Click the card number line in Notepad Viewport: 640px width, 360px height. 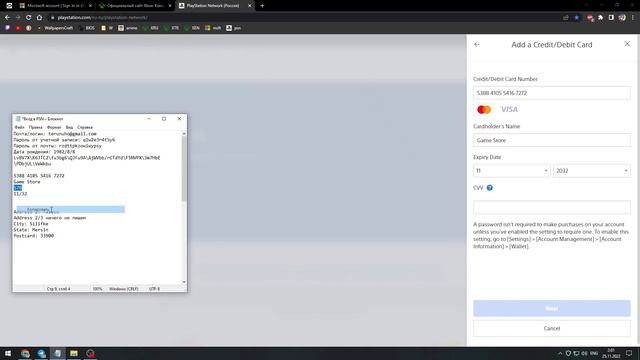(x=39, y=176)
